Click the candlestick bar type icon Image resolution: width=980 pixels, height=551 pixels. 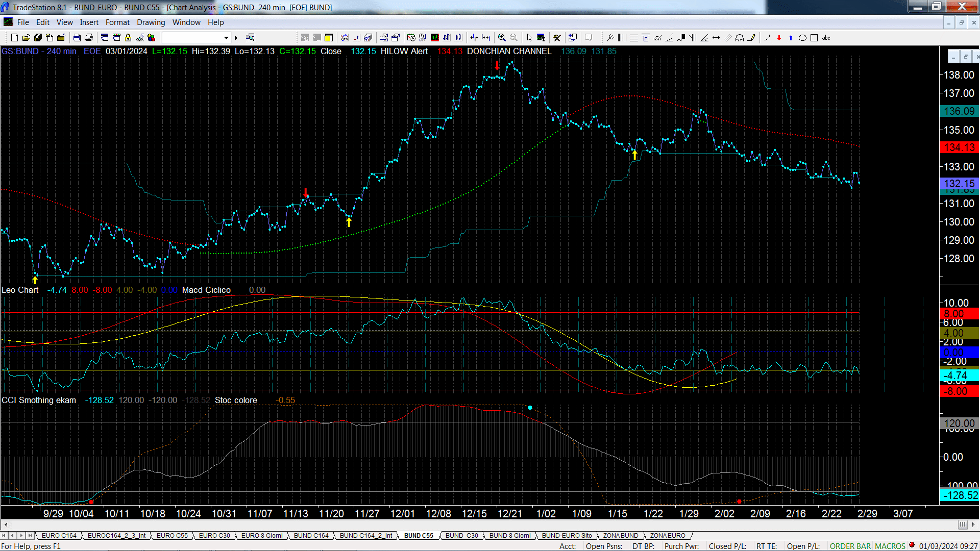[458, 38]
